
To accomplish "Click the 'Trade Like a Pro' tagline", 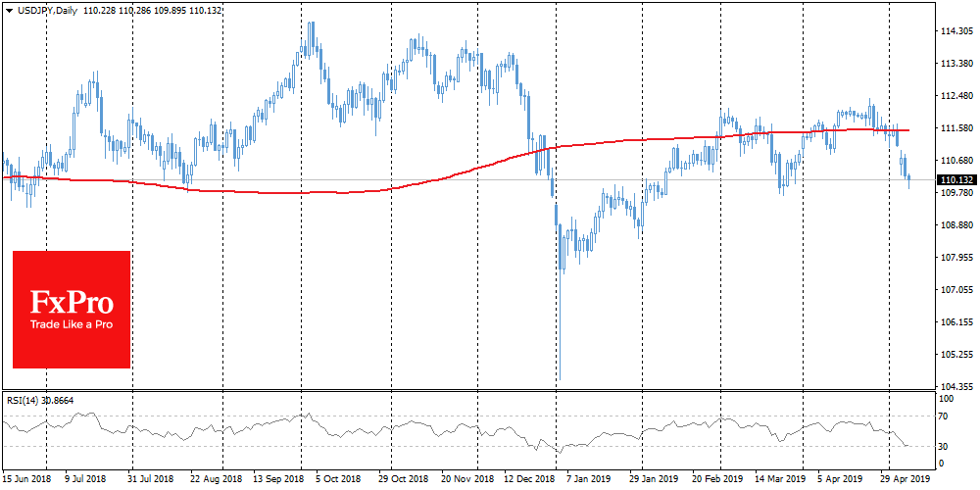I will pos(71,324).
